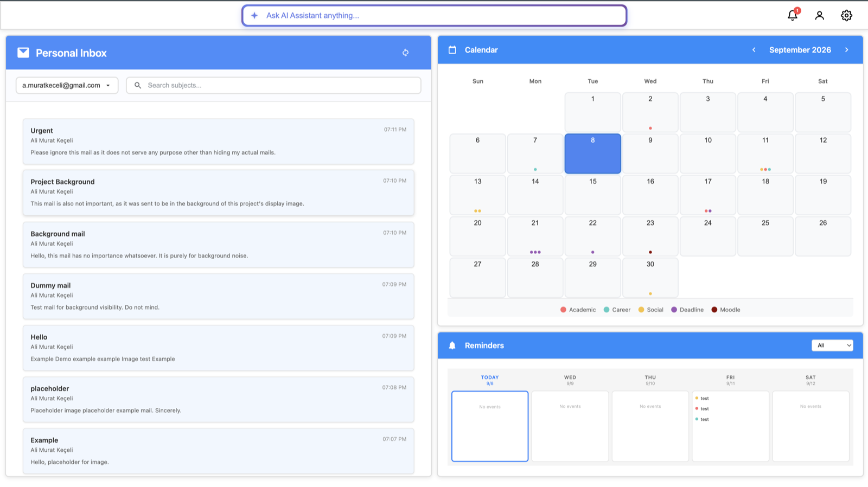Select September 2 on the calendar

[650, 112]
